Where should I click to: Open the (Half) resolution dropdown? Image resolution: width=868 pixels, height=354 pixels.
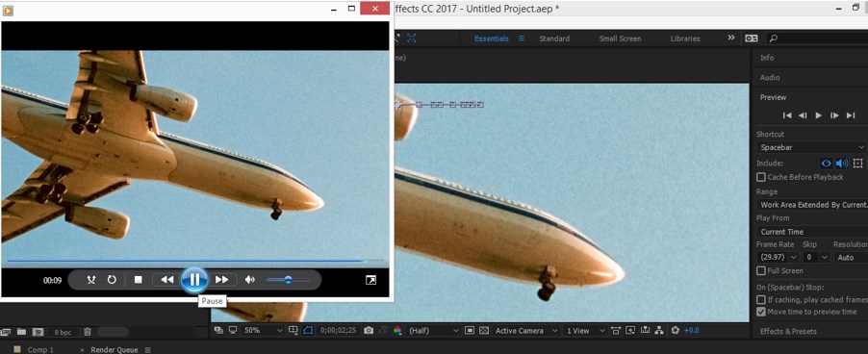(x=434, y=330)
